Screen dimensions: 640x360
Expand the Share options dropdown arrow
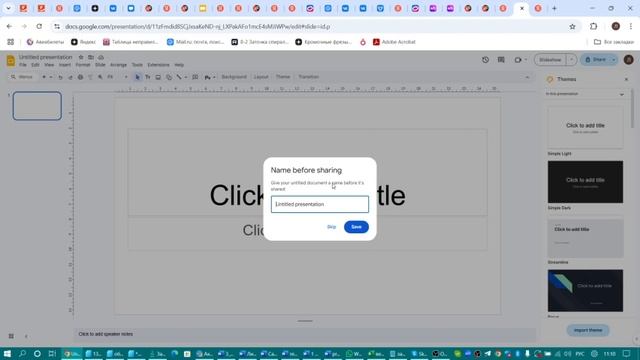[613, 60]
